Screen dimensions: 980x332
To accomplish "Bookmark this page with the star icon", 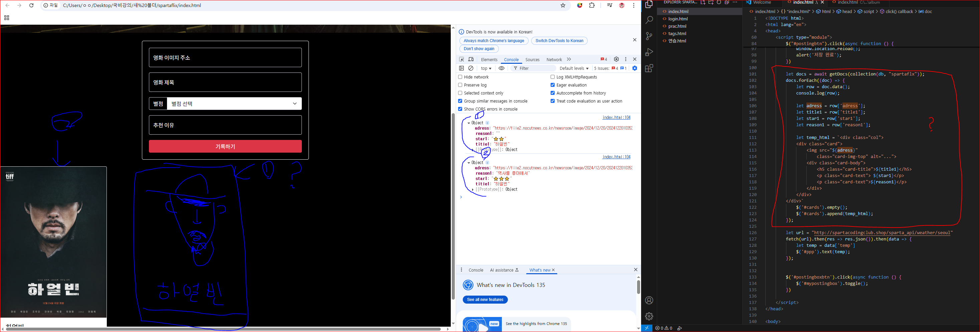I will [563, 5].
